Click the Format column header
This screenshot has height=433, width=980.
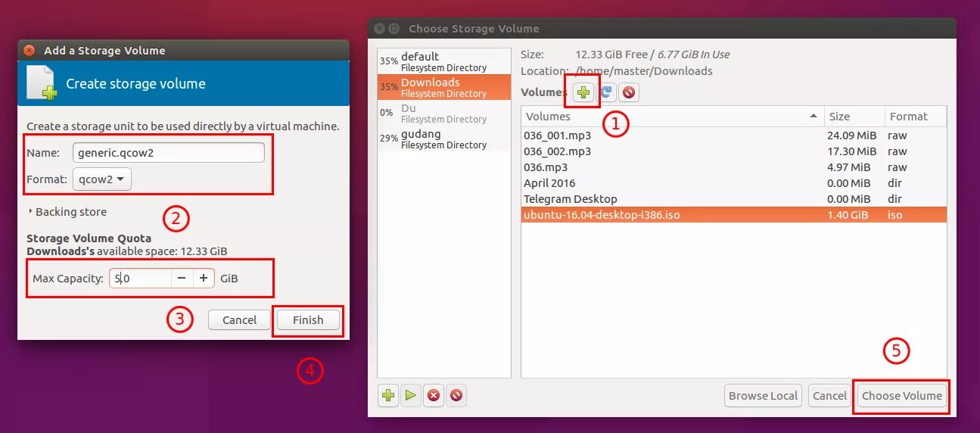[x=916, y=117]
